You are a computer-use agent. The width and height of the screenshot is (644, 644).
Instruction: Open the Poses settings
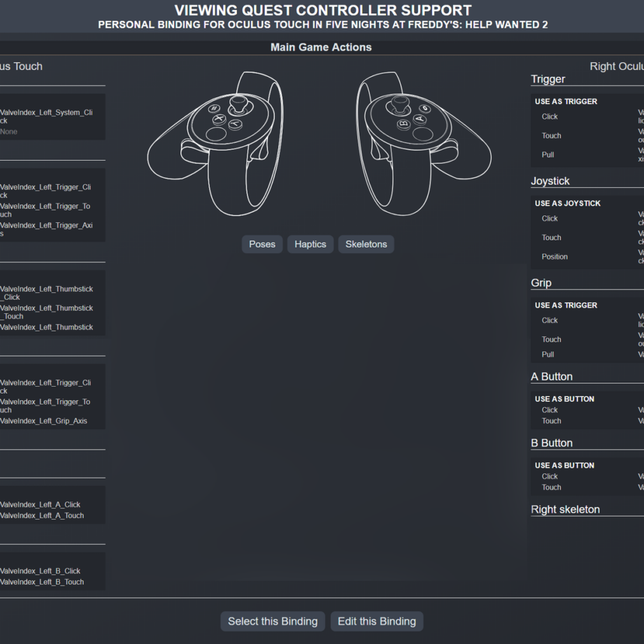[262, 244]
